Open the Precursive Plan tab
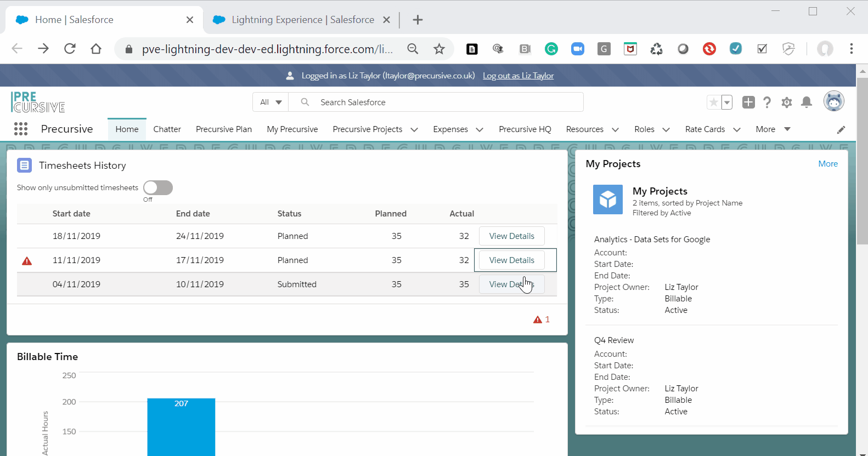The image size is (868, 456). pyautogui.click(x=224, y=129)
